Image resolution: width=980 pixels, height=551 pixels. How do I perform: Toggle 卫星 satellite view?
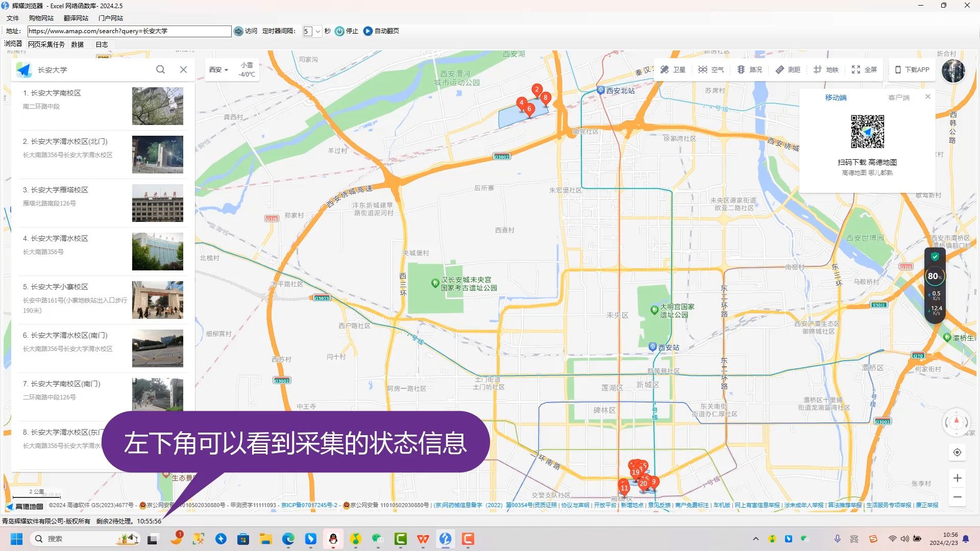pos(673,69)
